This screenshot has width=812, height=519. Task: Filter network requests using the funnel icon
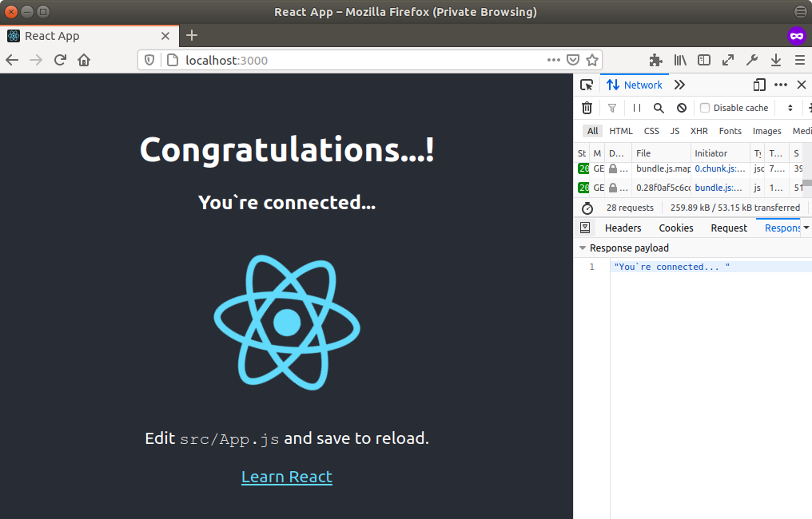click(611, 107)
